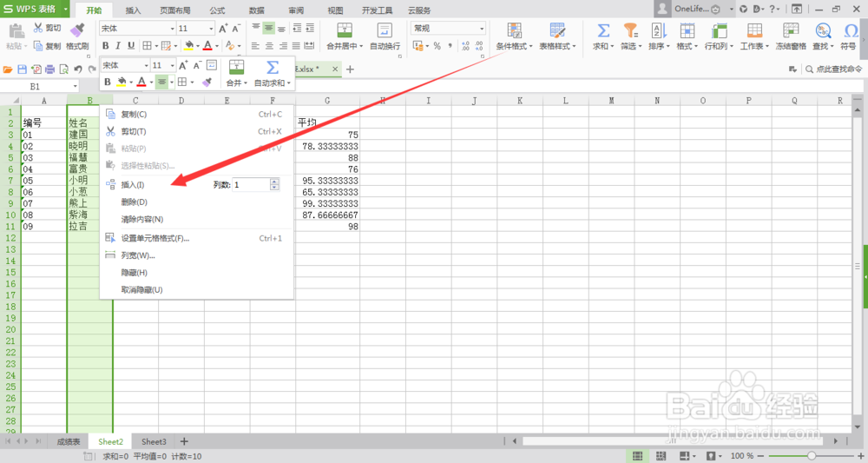Screen dimensions: 868x463
Task: Expand the WPS 表格 application menu arrow
Action: point(65,9)
